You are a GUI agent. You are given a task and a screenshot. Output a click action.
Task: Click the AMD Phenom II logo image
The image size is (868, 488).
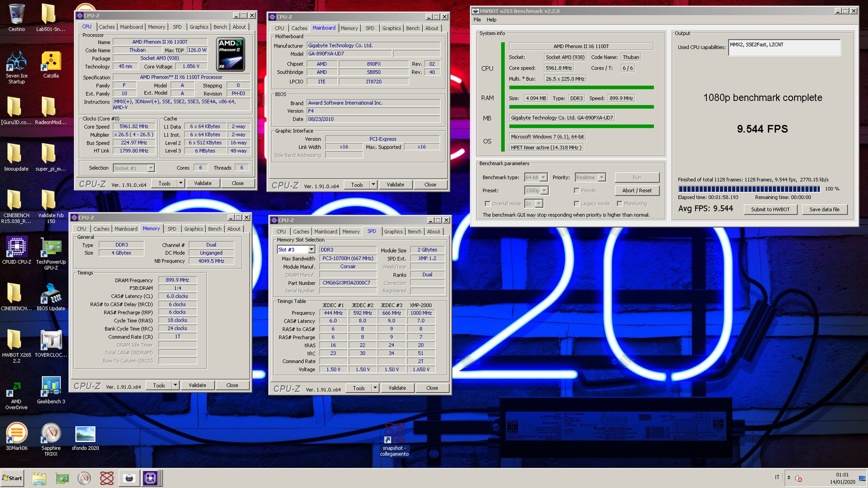click(x=231, y=55)
